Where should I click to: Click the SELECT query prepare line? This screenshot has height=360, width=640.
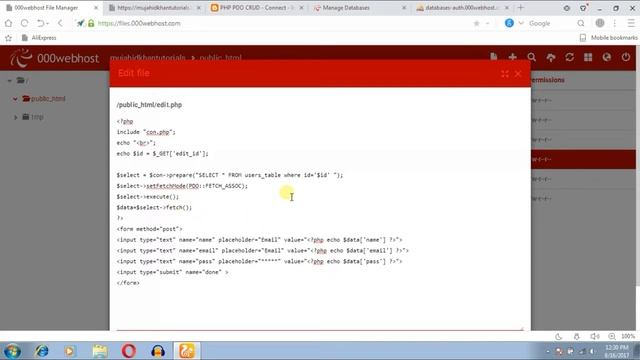click(230, 175)
